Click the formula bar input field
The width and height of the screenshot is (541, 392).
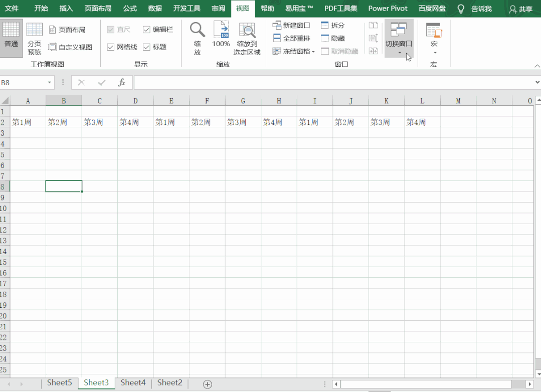click(x=334, y=83)
